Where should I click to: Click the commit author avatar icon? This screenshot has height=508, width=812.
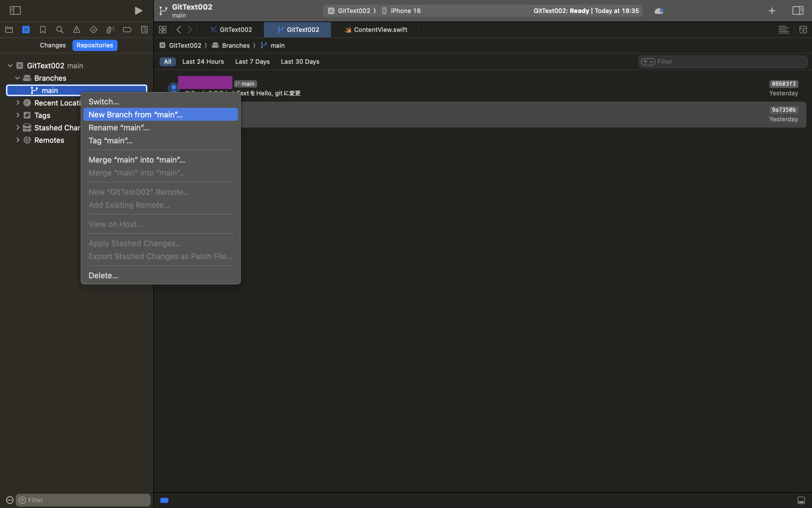tap(174, 88)
